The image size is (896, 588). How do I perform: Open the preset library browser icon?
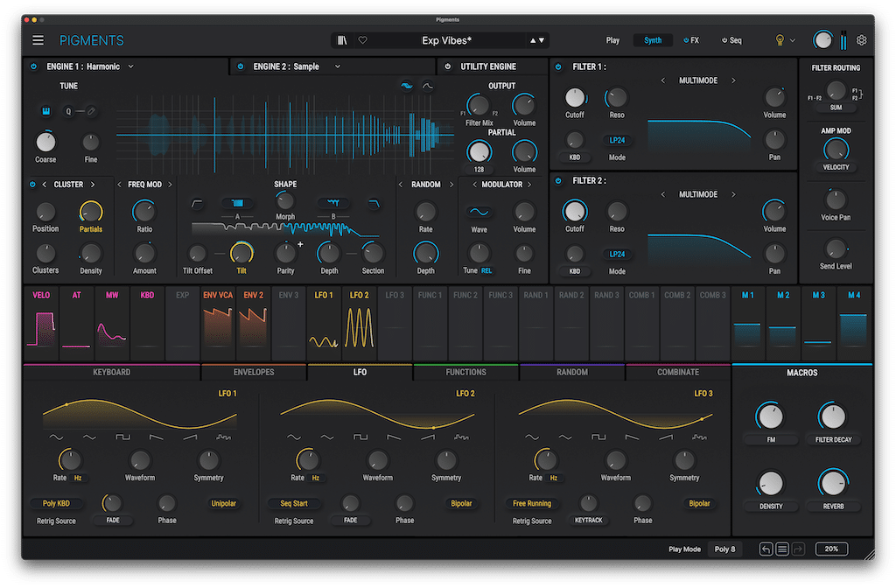click(342, 40)
